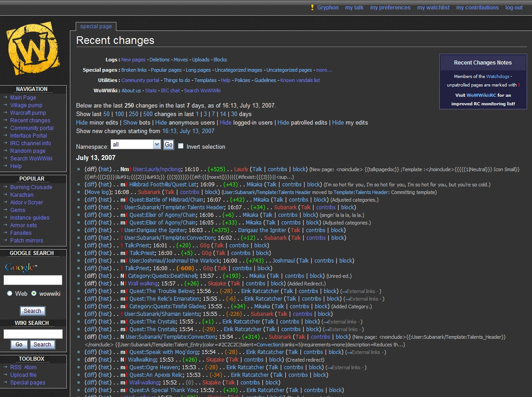This screenshot has height=397, width=532.
Task: Open Category:Quests:Deathknell link
Action: coord(162,276)
